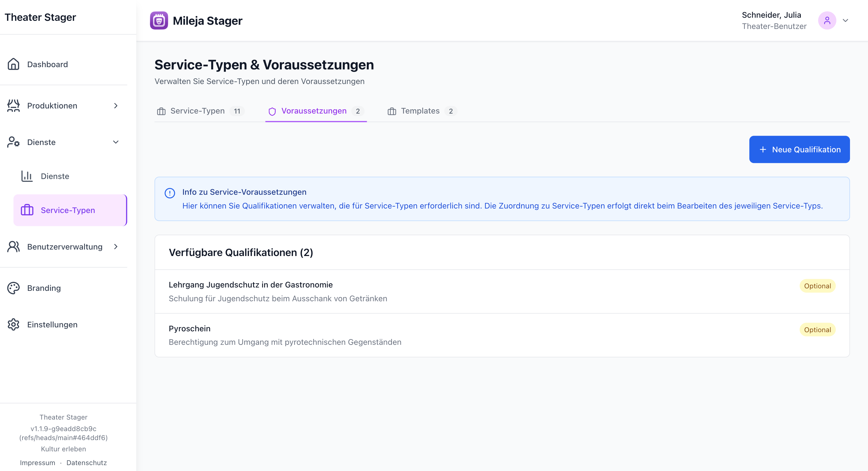The image size is (868, 471).
Task: Click the Branding palette icon
Action: pyautogui.click(x=14, y=288)
